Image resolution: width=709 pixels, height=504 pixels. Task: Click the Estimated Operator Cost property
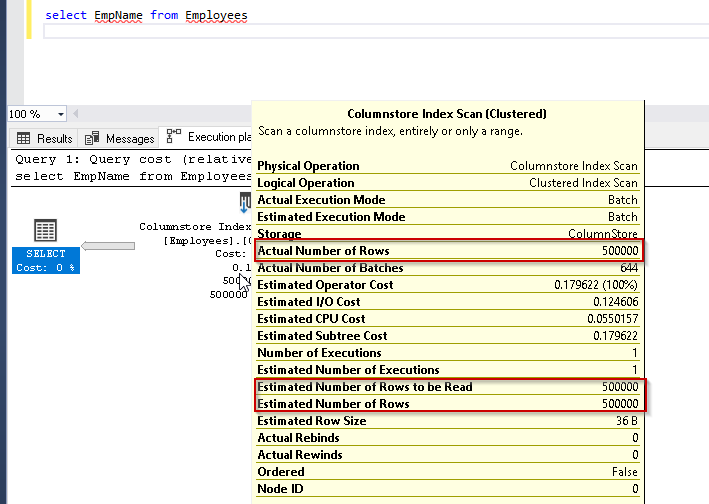point(447,285)
